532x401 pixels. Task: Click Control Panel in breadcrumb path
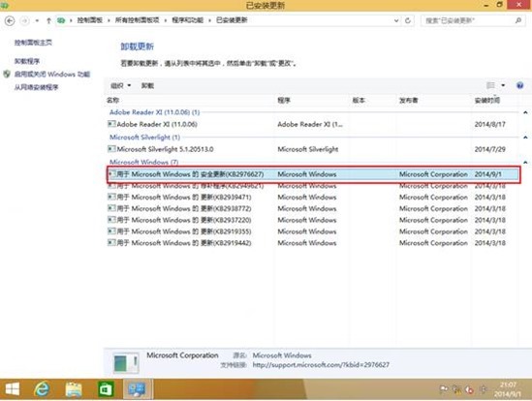(90, 20)
